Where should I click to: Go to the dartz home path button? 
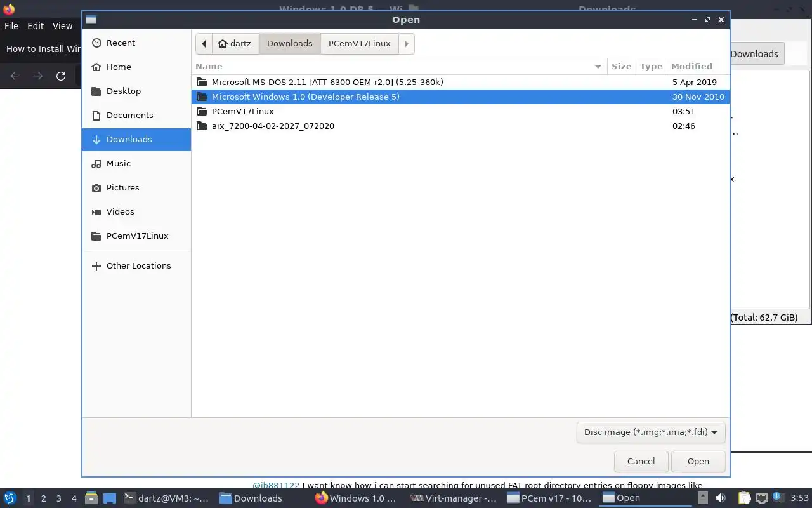(x=235, y=43)
